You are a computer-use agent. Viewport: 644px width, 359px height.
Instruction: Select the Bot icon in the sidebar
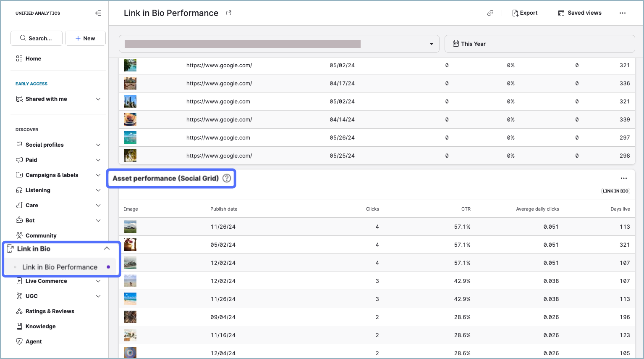pyautogui.click(x=20, y=220)
